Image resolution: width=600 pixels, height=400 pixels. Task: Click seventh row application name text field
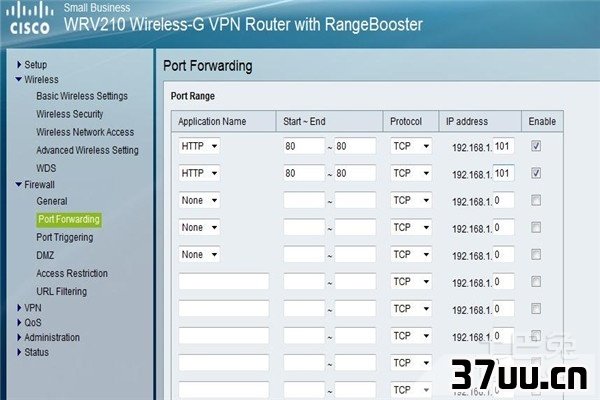pos(224,309)
